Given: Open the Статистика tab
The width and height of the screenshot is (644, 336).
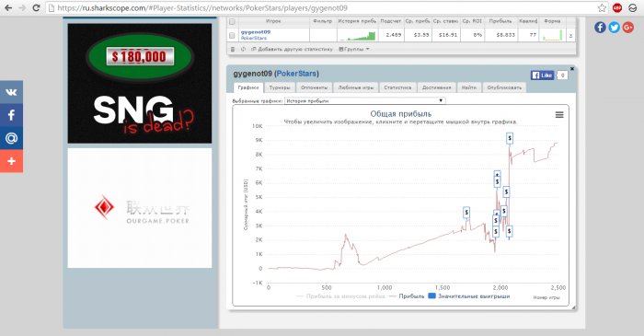Looking at the screenshot, I should pyautogui.click(x=397, y=87).
